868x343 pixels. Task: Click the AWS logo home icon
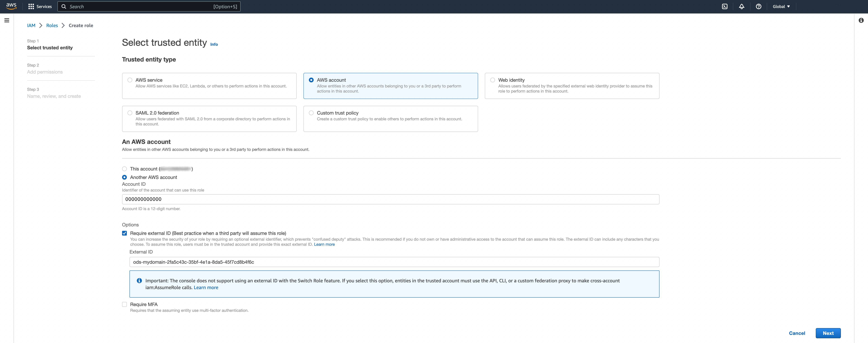click(11, 6)
